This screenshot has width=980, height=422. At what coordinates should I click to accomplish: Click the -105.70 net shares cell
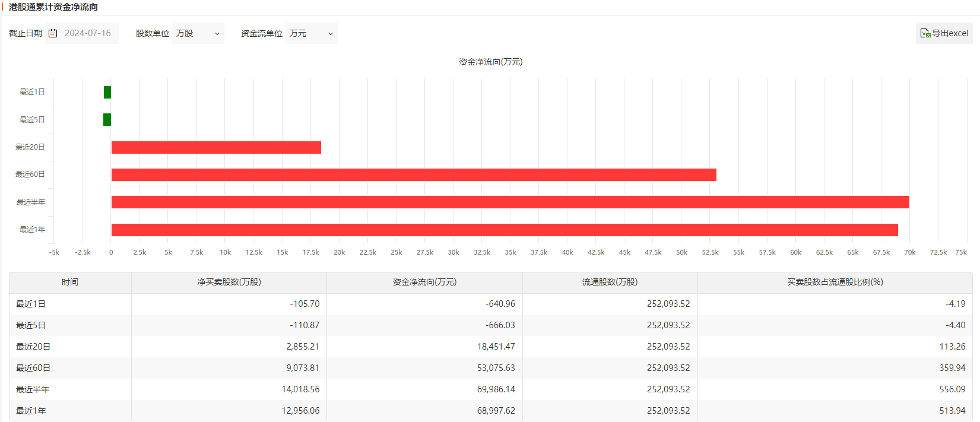[229, 304]
